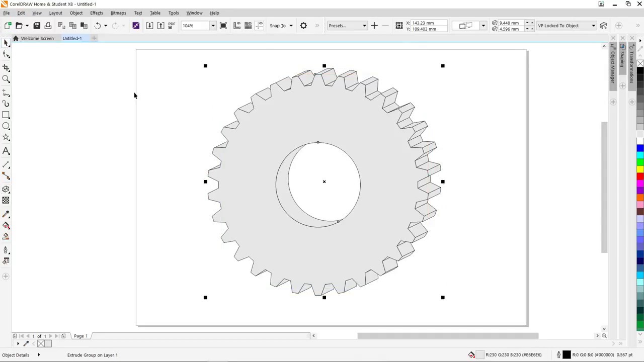Select the Zoom tool in the toolbox

coord(6,79)
